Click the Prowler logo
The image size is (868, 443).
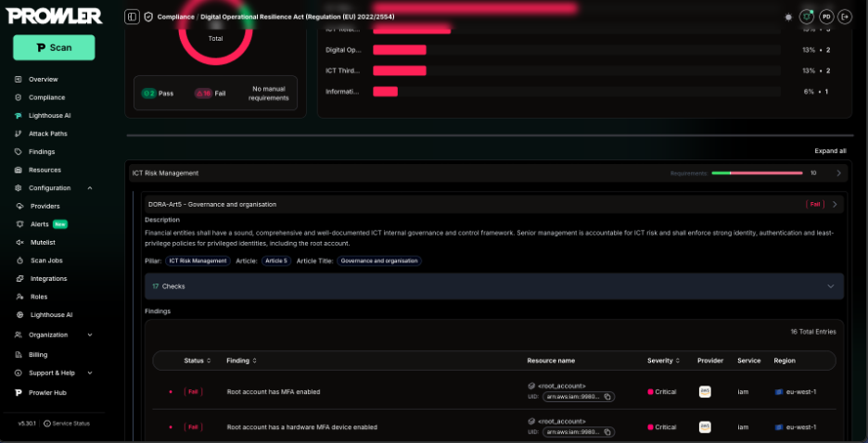click(54, 16)
